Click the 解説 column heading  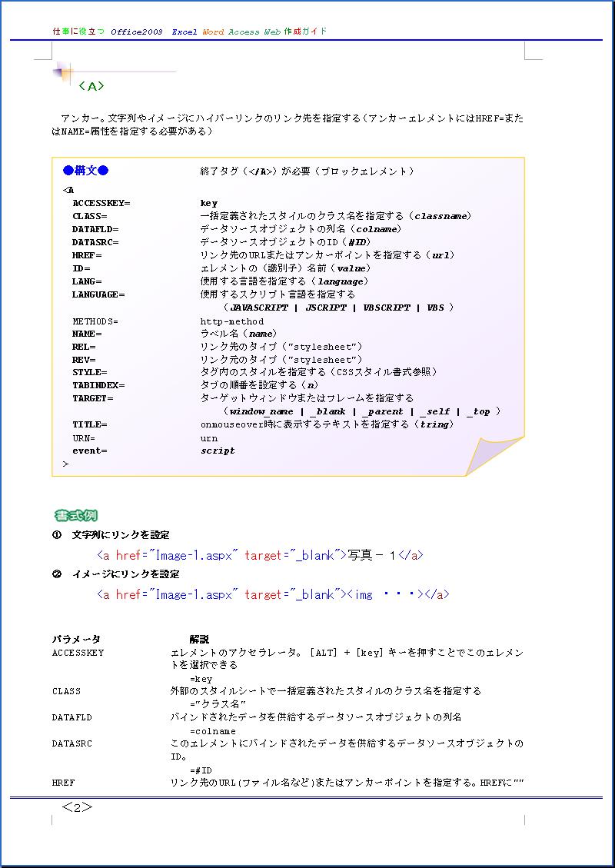click(x=199, y=640)
